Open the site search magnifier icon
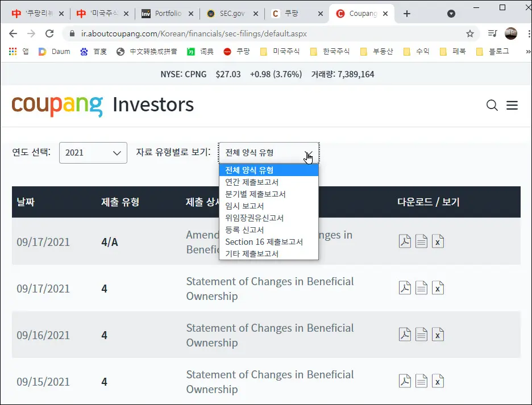The image size is (532, 405). pos(492,105)
